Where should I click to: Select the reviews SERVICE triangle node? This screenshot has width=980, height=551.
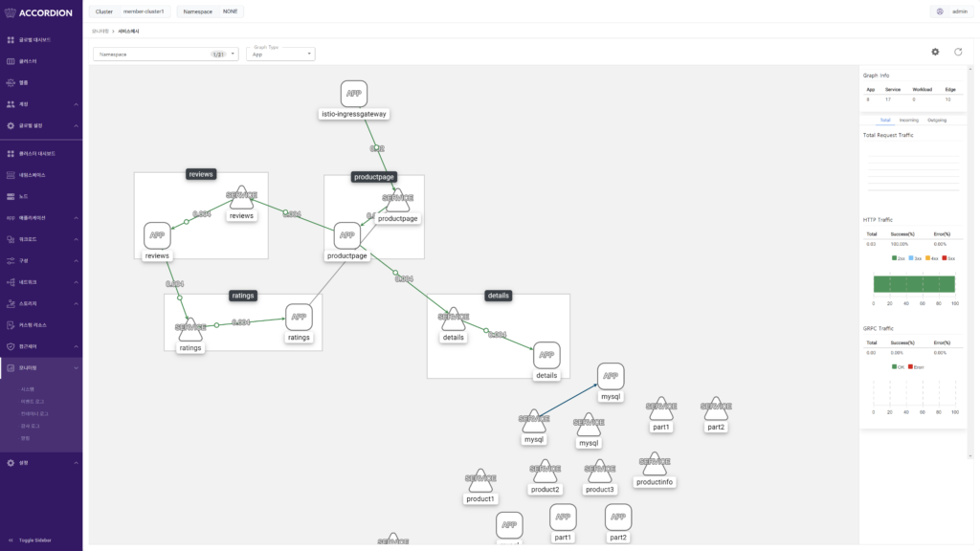241,197
